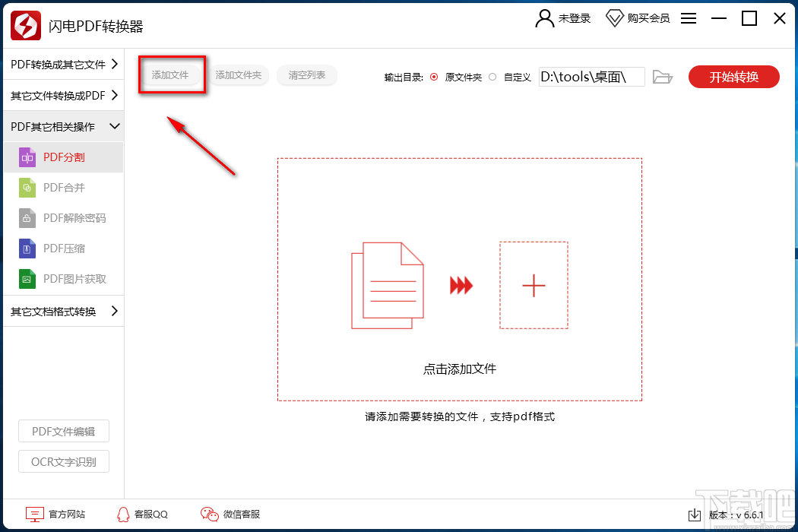Select the PDF分割 tool icon
The width and height of the screenshot is (798, 532).
pos(27,157)
